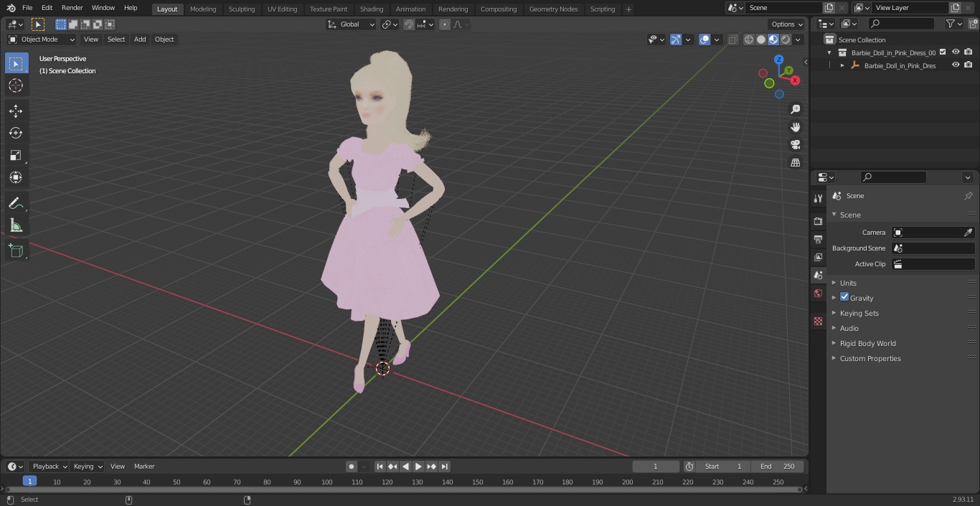Toggle the Gravity checkbox
980x506 pixels.
point(844,297)
